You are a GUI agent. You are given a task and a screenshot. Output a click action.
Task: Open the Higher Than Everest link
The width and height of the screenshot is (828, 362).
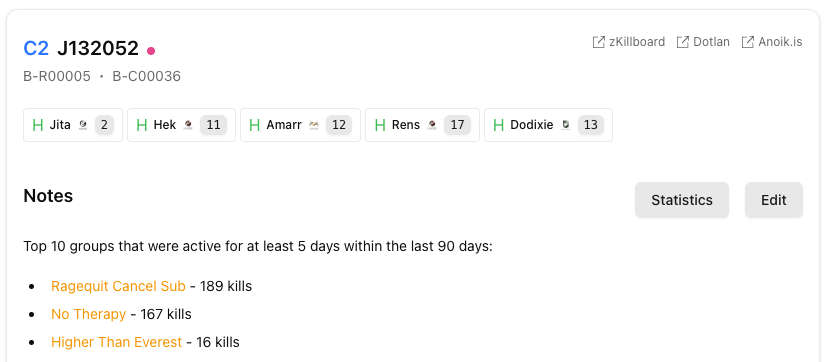click(117, 342)
